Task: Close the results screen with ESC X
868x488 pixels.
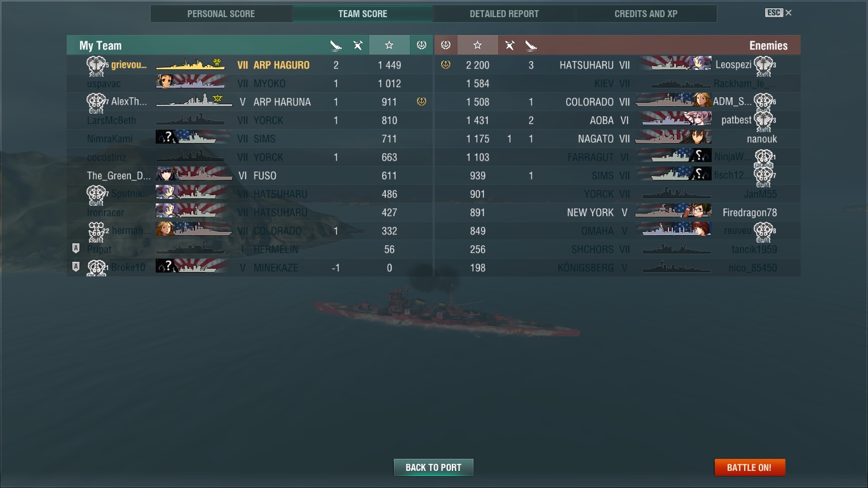Action: [778, 13]
